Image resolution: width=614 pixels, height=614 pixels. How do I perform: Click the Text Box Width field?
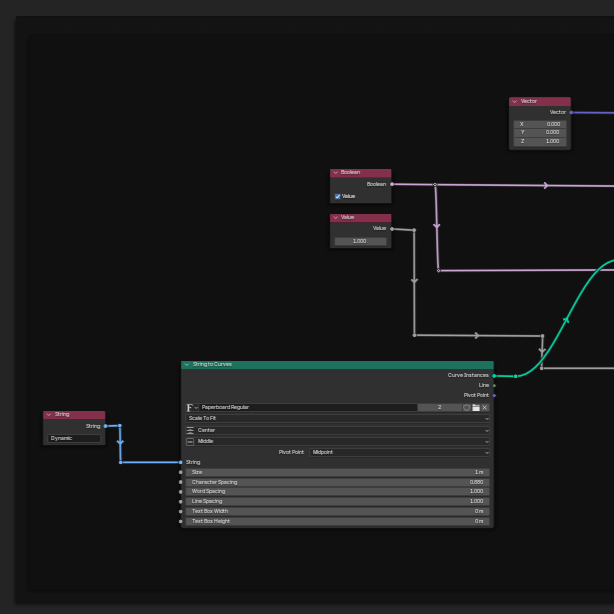coord(338,511)
